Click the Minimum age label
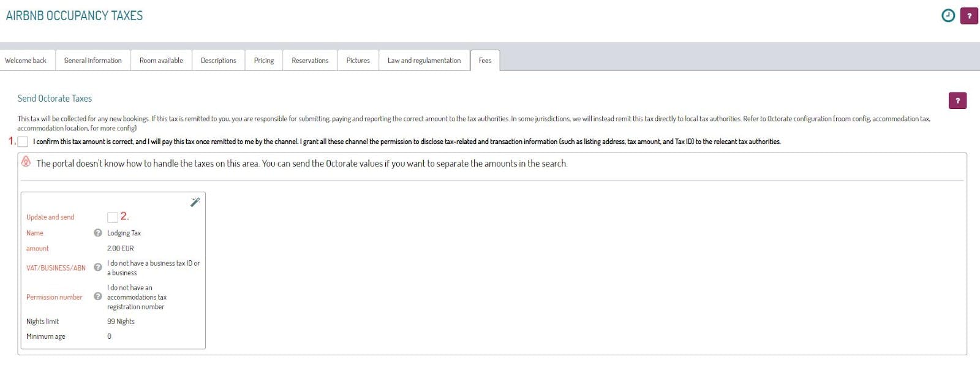This screenshot has height=370, width=980. click(x=45, y=336)
